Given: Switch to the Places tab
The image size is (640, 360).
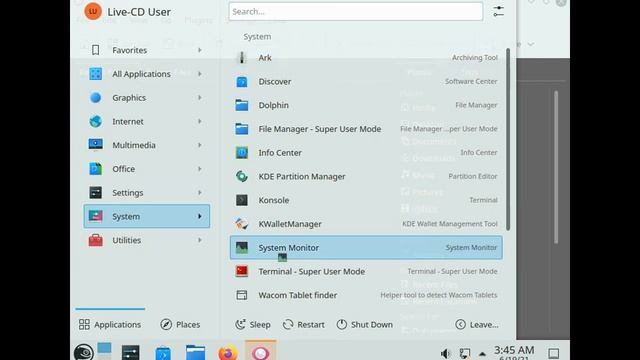Looking at the screenshot, I should point(180,324).
